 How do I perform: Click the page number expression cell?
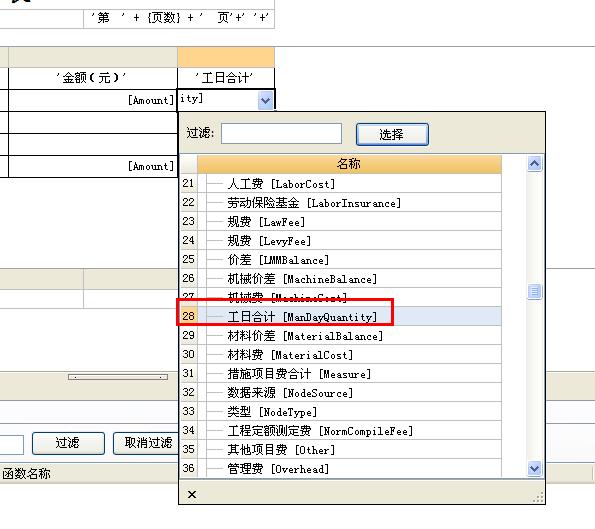pyautogui.click(x=179, y=18)
